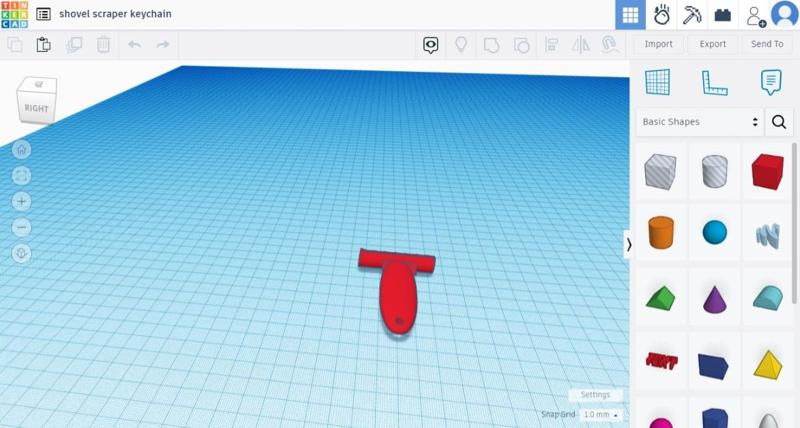The image size is (800, 428).
Task: Click the Home view button
Action: pyautogui.click(x=21, y=149)
